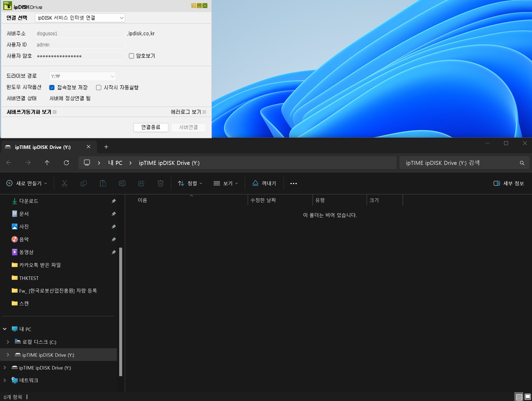Click the 꺼내기 eject button
This screenshot has height=401, width=532.
(264, 183)
